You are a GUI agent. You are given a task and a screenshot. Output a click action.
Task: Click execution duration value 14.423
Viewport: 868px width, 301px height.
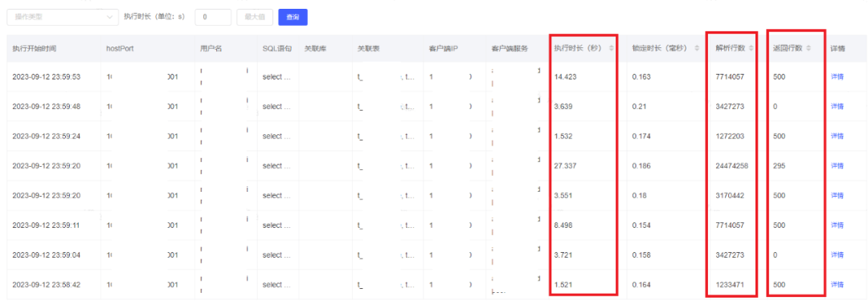(565, 77)
